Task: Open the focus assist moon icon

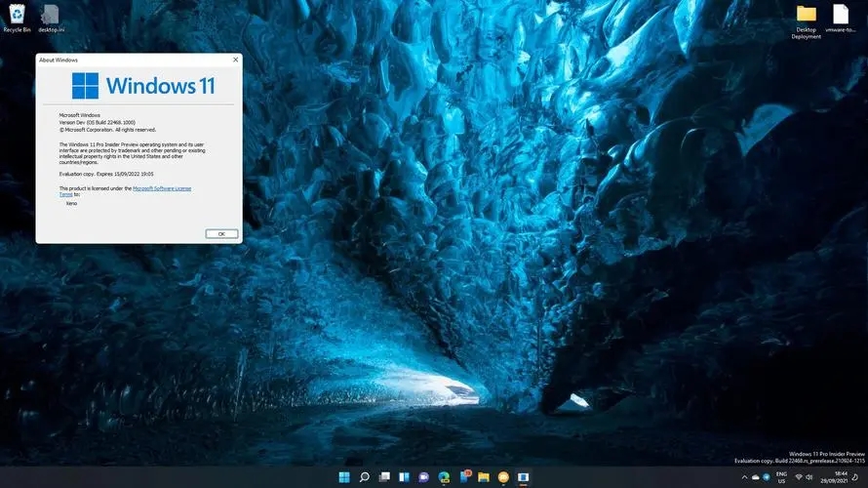Action: pos(856,477)
